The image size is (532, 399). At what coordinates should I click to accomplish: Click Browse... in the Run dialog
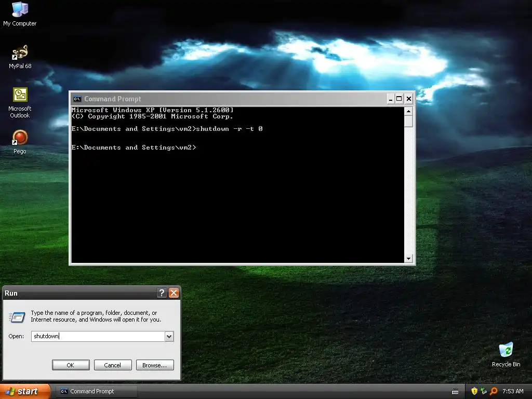pyautogui.click(x=155, y=365)
